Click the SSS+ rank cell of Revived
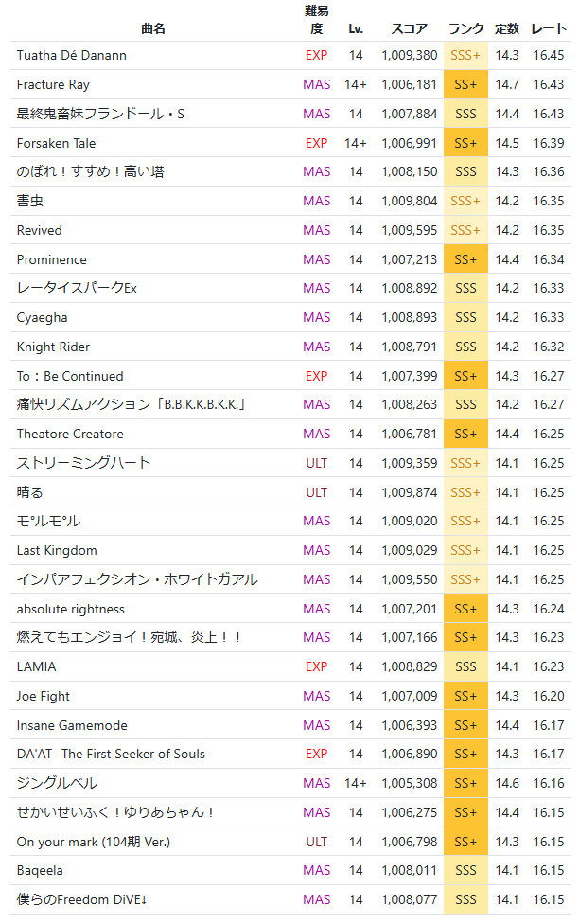This screenshot has width=579, height=924. [x=465, y=231]
